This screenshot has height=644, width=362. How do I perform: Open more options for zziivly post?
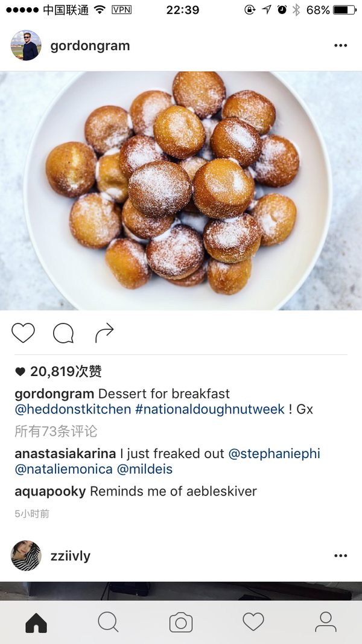point(341,556)
